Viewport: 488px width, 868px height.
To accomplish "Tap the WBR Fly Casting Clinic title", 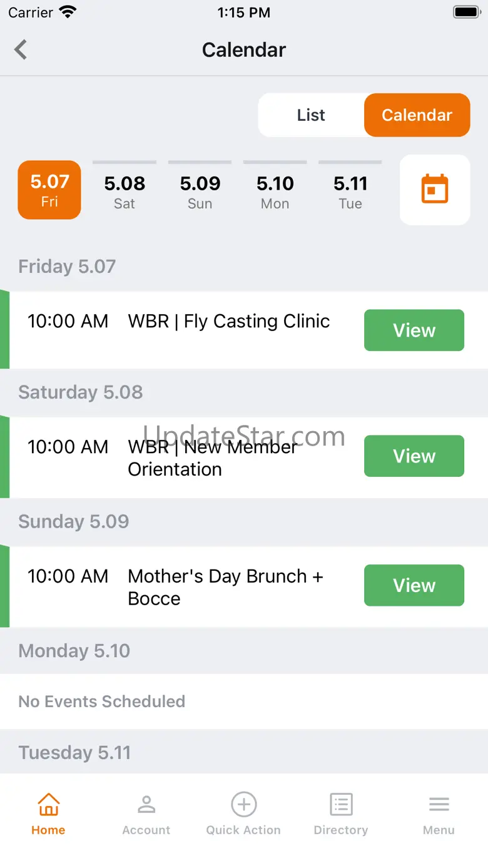I will 229,322.
